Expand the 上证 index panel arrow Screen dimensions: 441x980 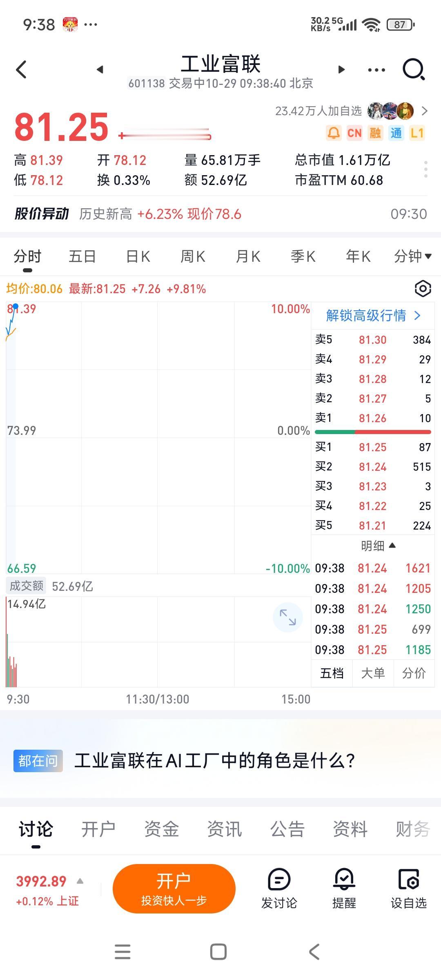pos(80,881)
